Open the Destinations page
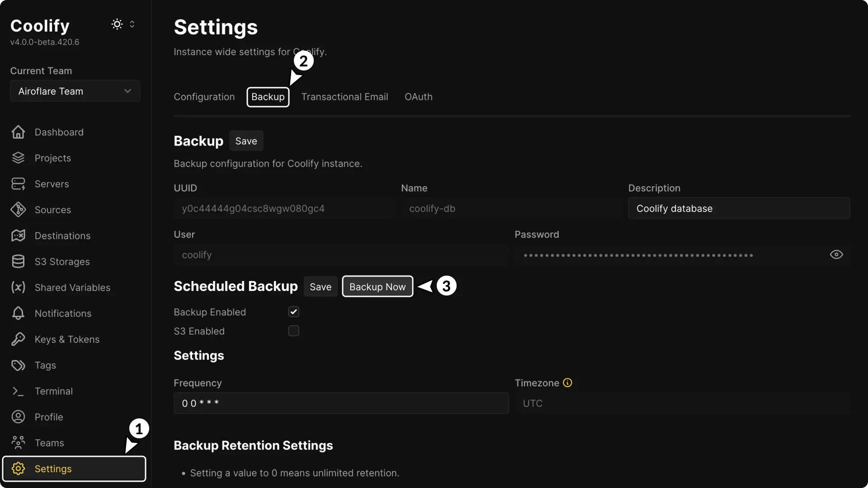 [62, 235]
